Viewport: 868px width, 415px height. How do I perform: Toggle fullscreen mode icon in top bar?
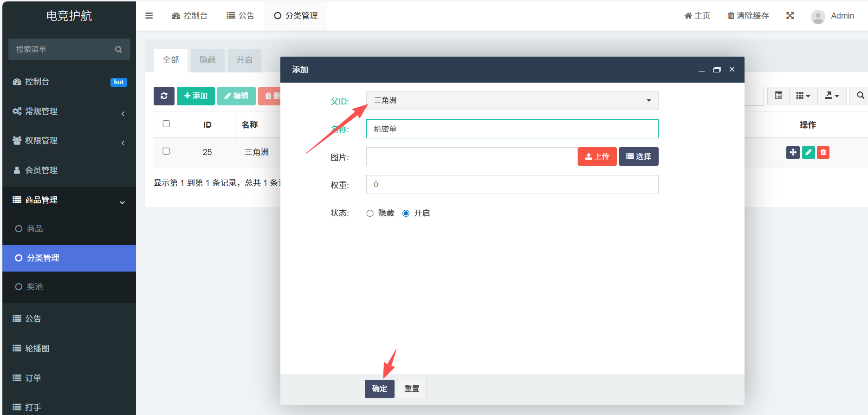point(790,16)
